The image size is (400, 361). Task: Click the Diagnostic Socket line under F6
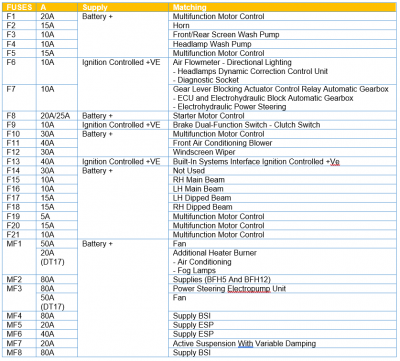tap(206, 80)
